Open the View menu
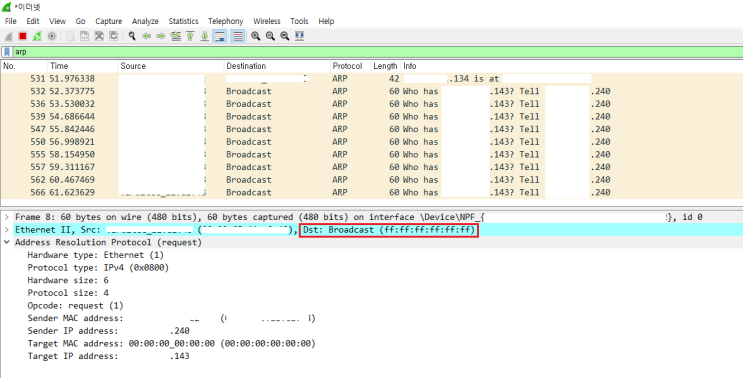 tap(57, 21)
